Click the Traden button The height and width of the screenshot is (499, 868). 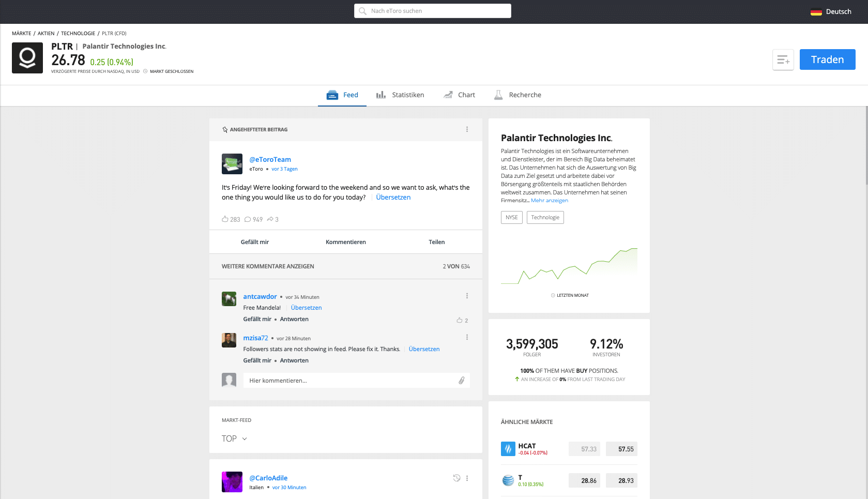point(827,59)
